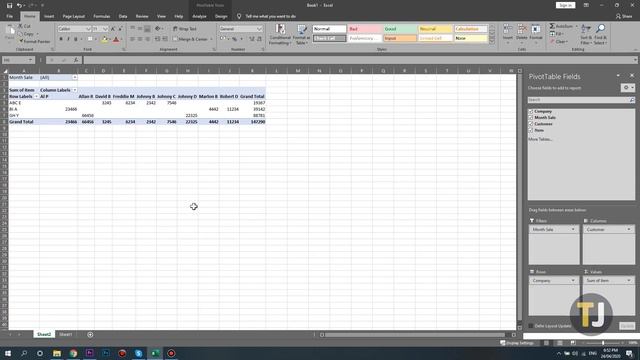This screenshot has height=360, width=640.
Task: Open the PivotTable Fields tools gear
Action: pyautogui.click(x=627, y=88)
